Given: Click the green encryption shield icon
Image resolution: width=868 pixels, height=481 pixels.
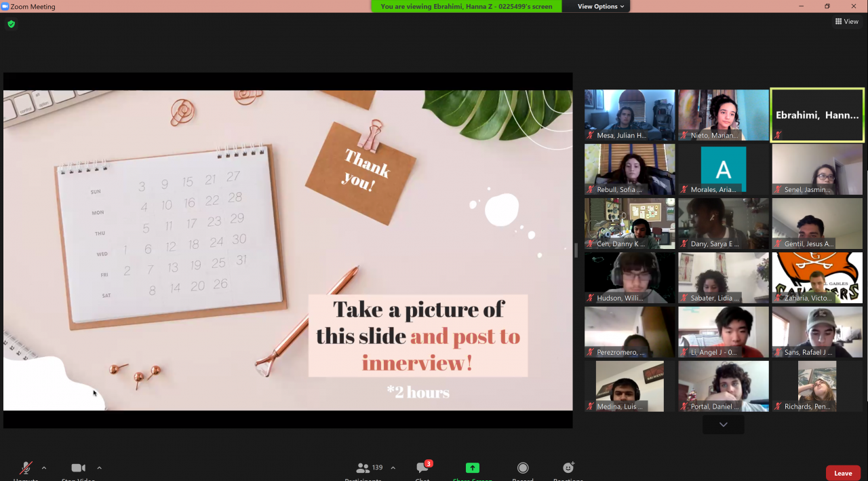Looking at the screenshot, I should tap(12, 24).
